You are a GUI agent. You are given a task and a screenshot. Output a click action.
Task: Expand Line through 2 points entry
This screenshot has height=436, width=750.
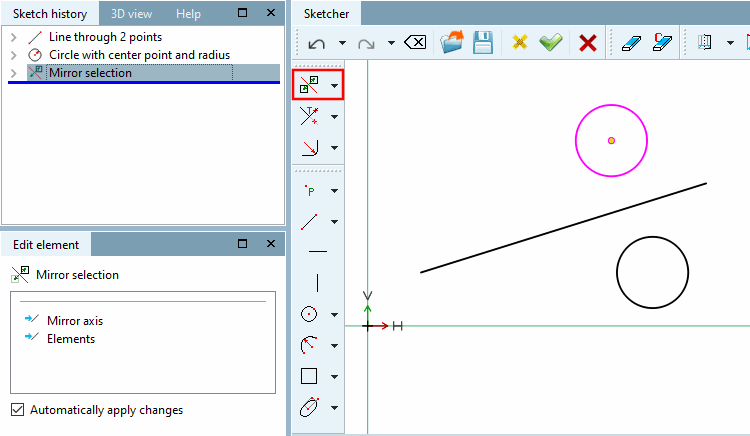click(13, 37)
